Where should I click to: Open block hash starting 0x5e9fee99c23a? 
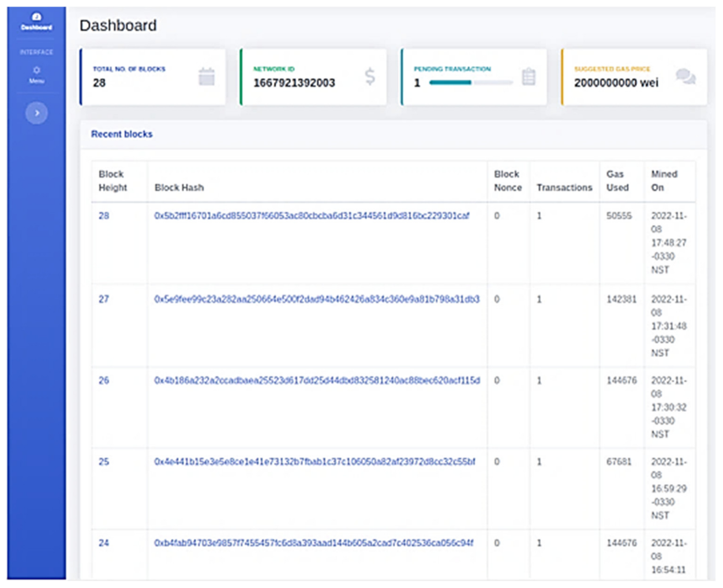pyautogui.click(x=317, y=299)
